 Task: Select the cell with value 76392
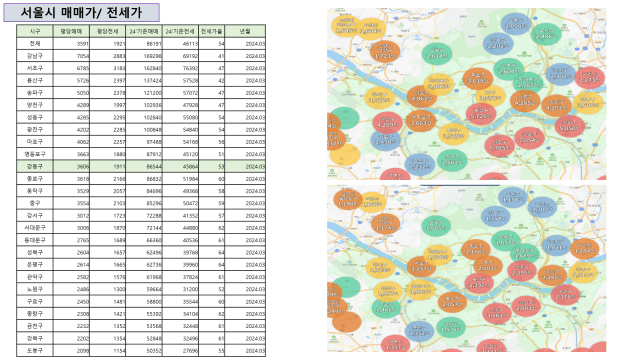pos(180,68)
